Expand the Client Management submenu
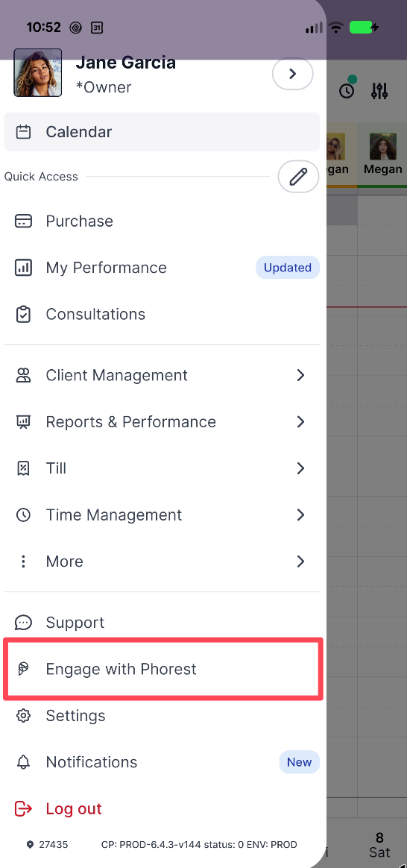 tap(162, 375)
